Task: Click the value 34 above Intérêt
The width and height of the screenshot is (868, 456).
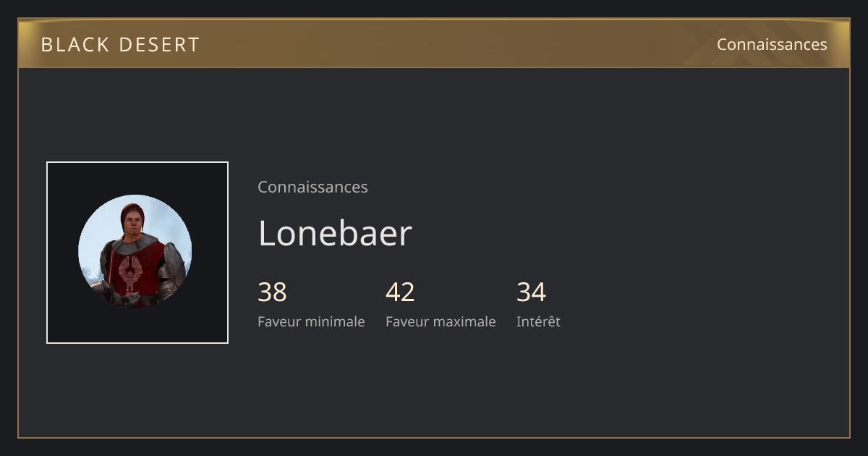Action: tap(531, 292)
